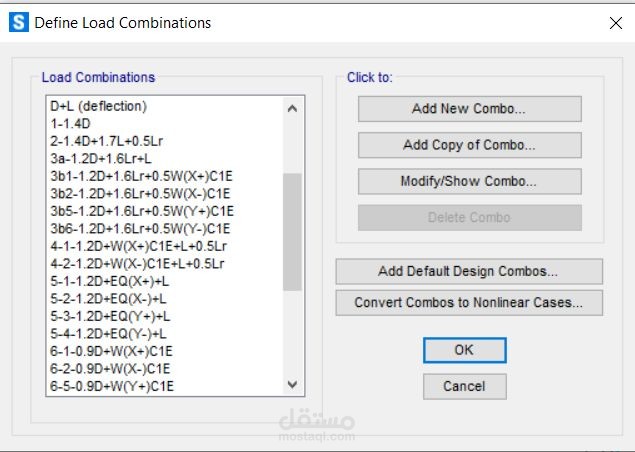Select the 1-1.4D load combination
This screenshot has height=452, width=635.
(x=71, y=123)
